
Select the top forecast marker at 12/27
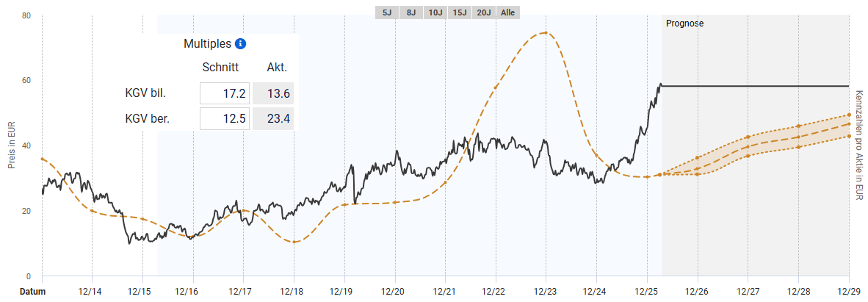748,137
